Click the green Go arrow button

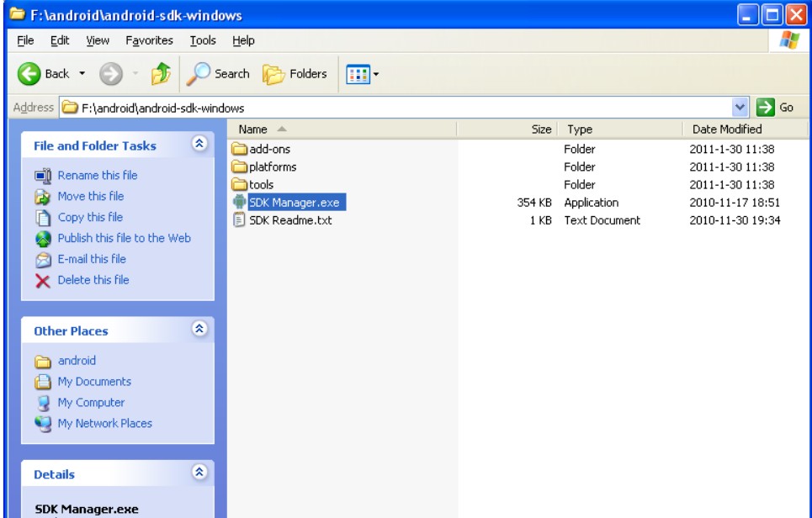click(765, 108)
